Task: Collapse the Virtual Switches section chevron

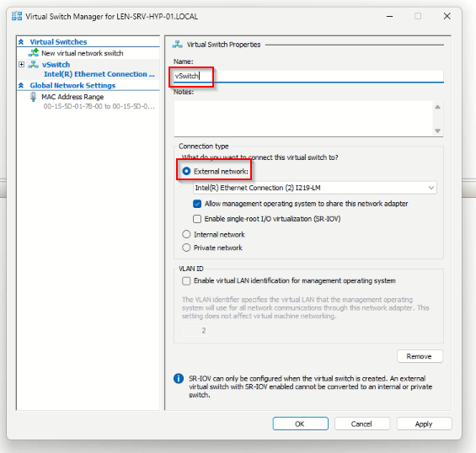Action: (x=21, y=42)
